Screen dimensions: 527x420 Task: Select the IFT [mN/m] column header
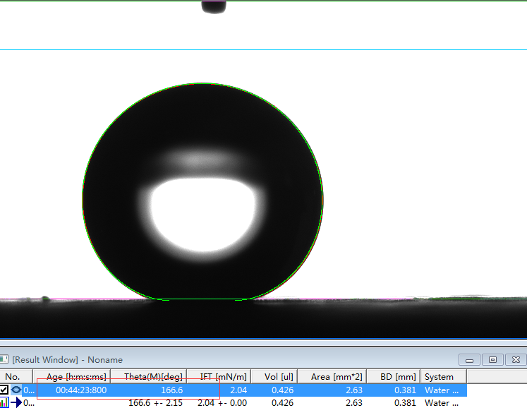[x=223, y=376]
